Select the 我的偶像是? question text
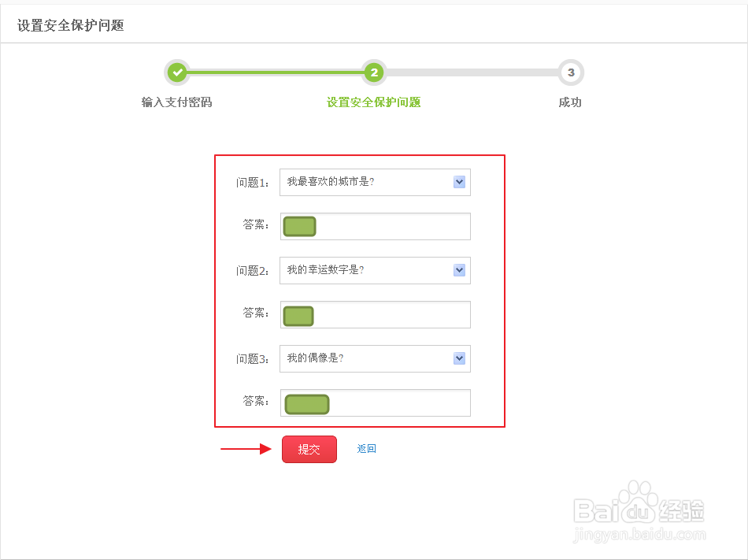748x560 pixels. pos(315,358)
